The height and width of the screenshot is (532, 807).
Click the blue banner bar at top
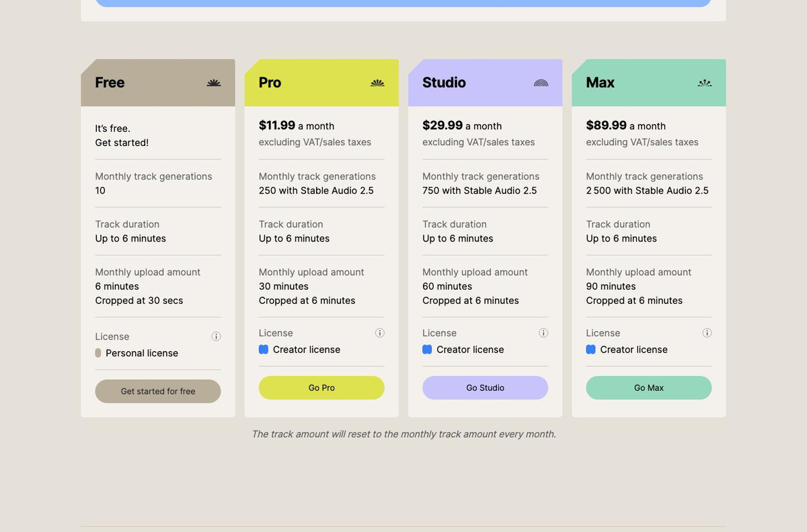(x=403, y=3)
